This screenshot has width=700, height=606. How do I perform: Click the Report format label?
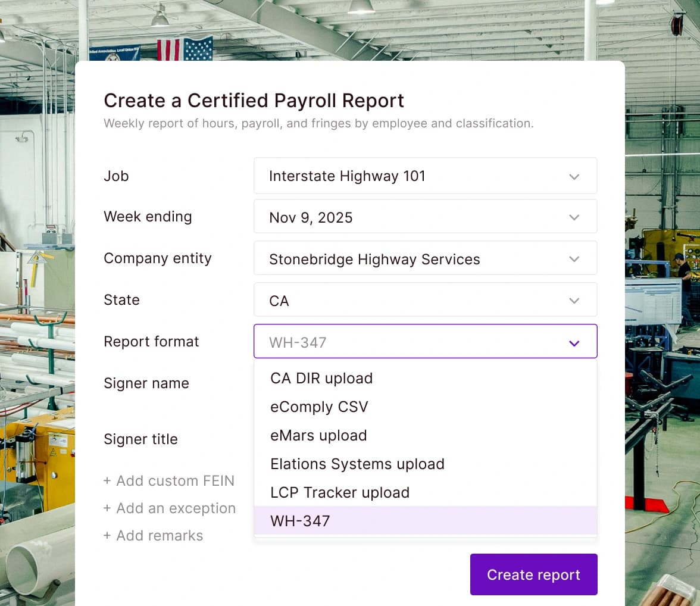pos(151,342)
